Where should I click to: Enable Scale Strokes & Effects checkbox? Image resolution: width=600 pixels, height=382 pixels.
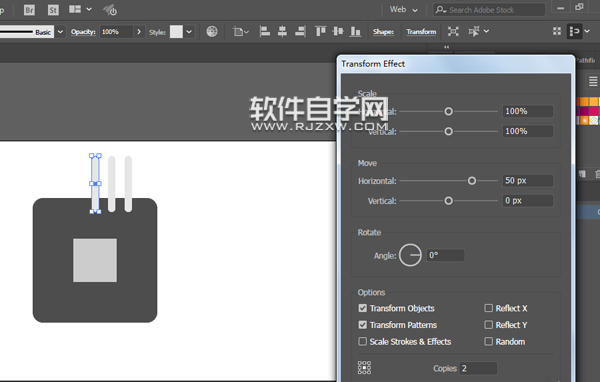pyautogui.click(x=362, y=341)
